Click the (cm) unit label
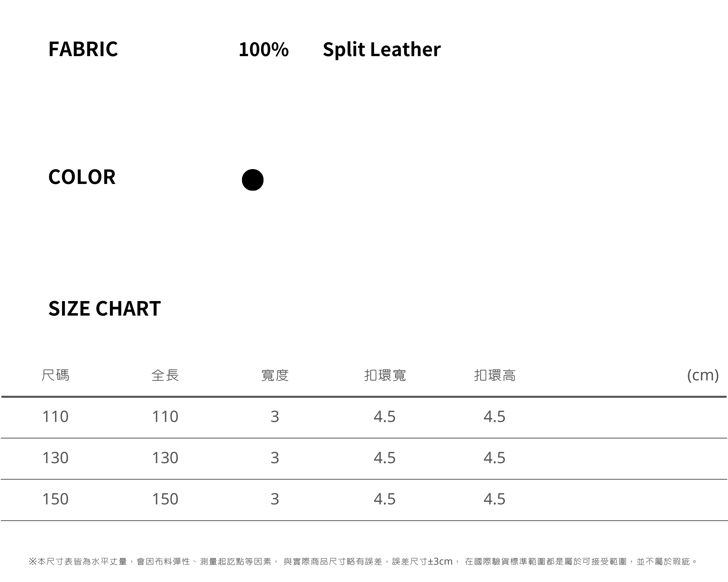This screenshot has width=728, height=582. coord(703,375)
